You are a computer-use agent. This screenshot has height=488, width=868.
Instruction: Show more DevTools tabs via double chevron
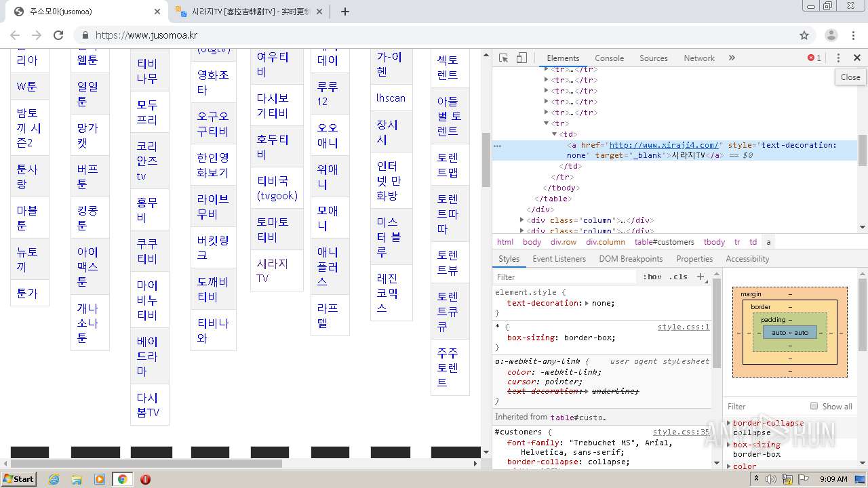click(x=732, y=58)
